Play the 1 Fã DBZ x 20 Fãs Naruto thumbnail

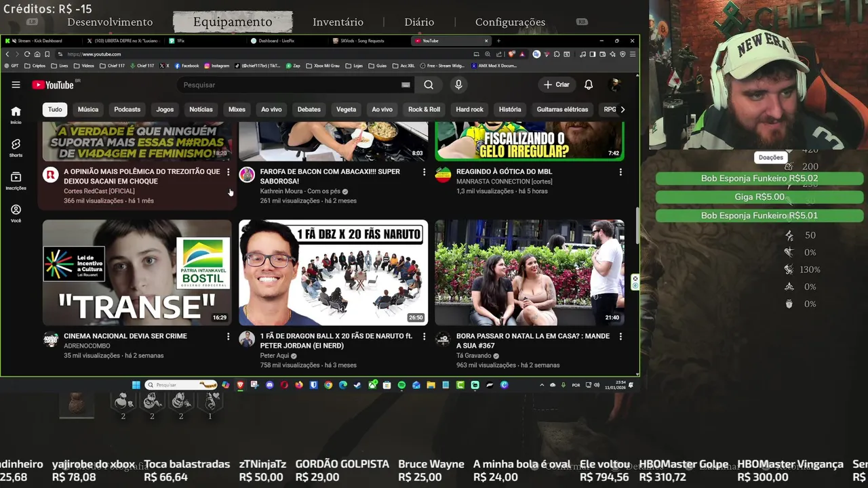coord(333,272)
